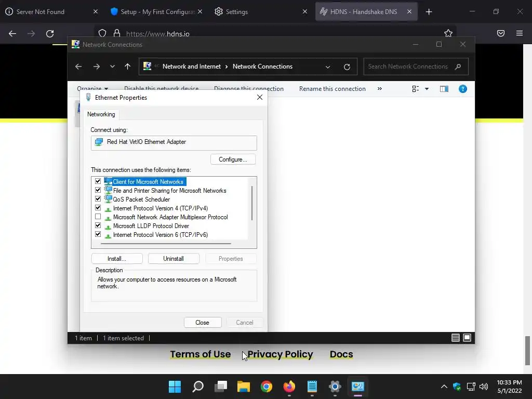Click the change your view icon
The height and width of the screenshot is (399, 532).
416,89
